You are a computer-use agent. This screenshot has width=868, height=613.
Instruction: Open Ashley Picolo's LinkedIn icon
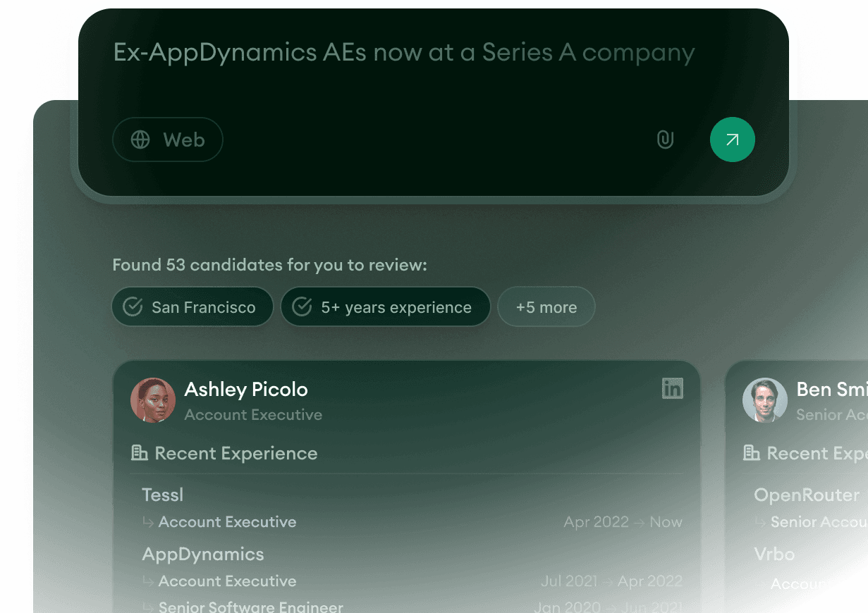click(672, 388)
